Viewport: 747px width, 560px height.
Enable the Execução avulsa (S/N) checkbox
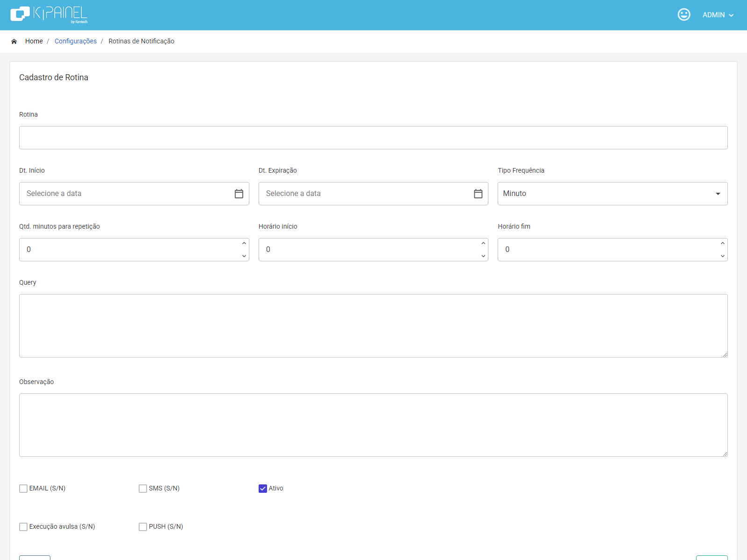click(x=23, y=527)
